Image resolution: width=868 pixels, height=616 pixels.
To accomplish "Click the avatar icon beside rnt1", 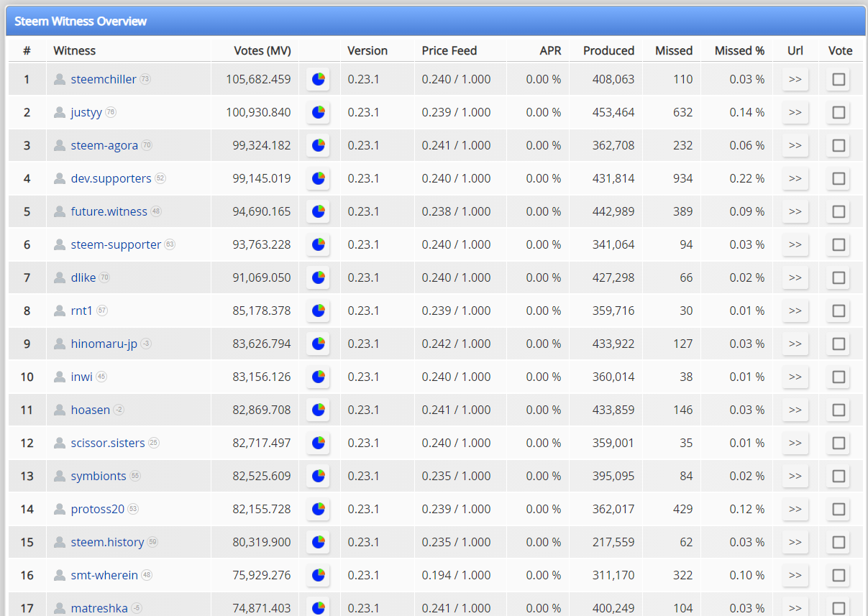I will [60, 311].
